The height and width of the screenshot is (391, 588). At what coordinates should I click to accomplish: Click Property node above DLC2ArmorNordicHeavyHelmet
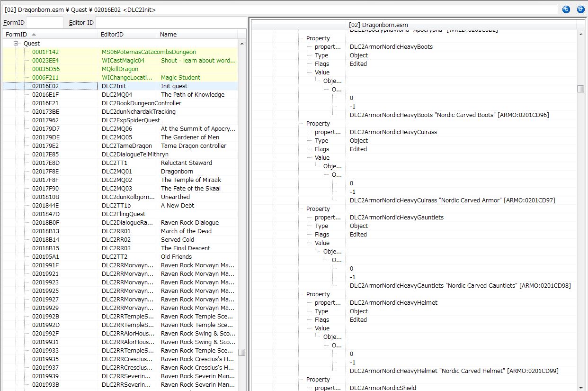318,294
